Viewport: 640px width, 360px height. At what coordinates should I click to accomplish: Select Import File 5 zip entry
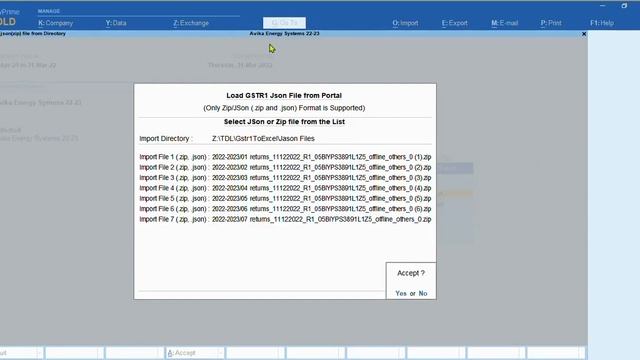(x=322, y=198)
